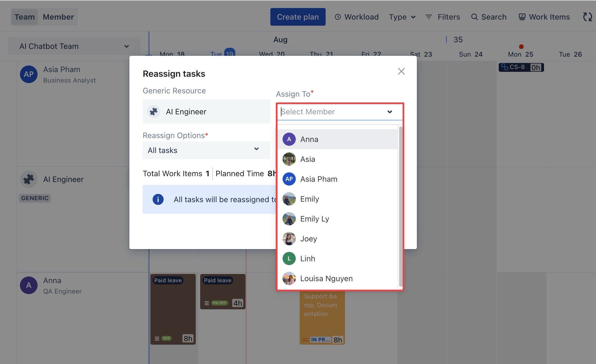Screen dimensions: 596x364
Task: Open Work Items panel
Action: (x=544, y=17)
